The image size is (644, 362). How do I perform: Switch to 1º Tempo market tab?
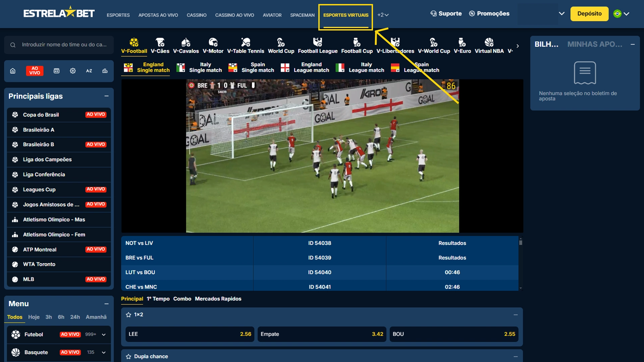coord(158,299)
